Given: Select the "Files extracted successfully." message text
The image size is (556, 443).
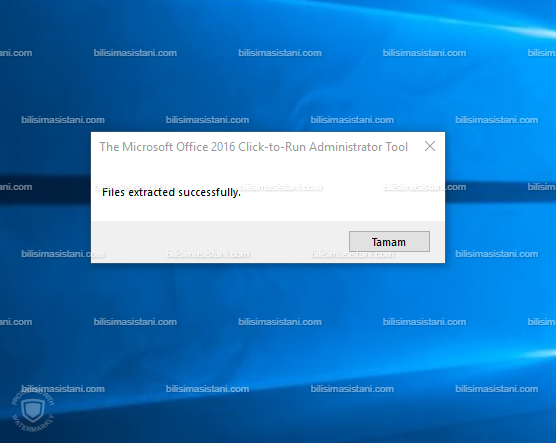Looking at the screenshot, I should coord(171,192).
